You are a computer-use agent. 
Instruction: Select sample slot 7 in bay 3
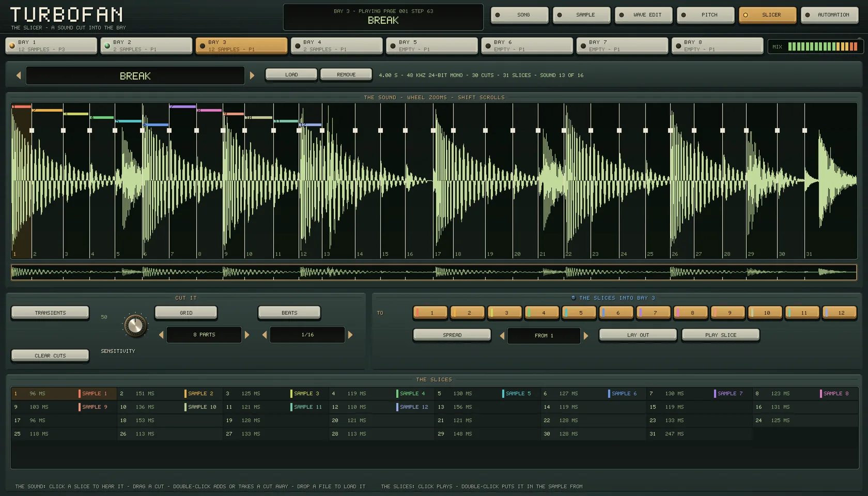click(654, 313)
